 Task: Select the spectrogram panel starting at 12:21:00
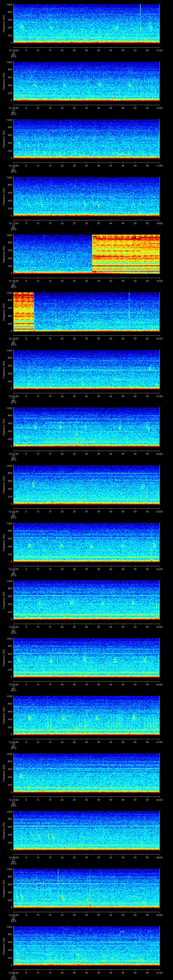(x=87, y=427)
